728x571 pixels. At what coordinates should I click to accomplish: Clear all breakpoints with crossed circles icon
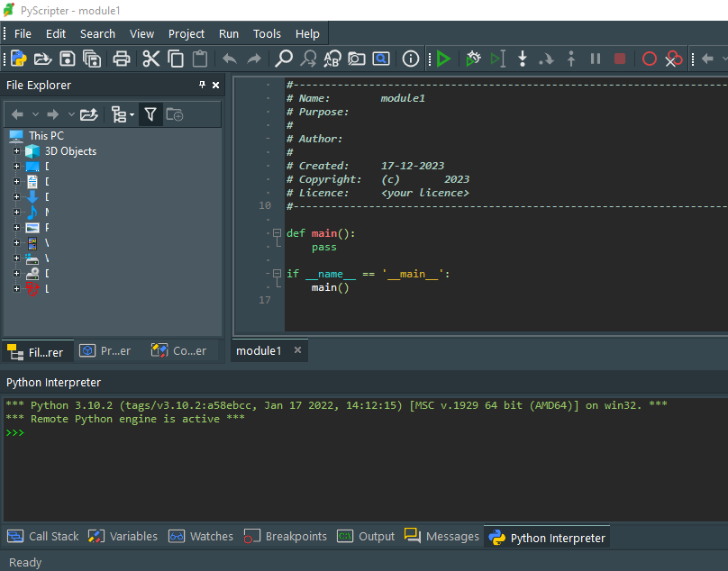click(673, 59)
